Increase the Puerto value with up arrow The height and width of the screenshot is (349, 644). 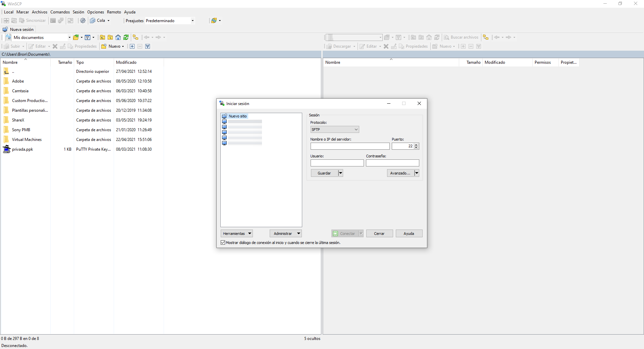pyautogui.click(x=416, y=145)
